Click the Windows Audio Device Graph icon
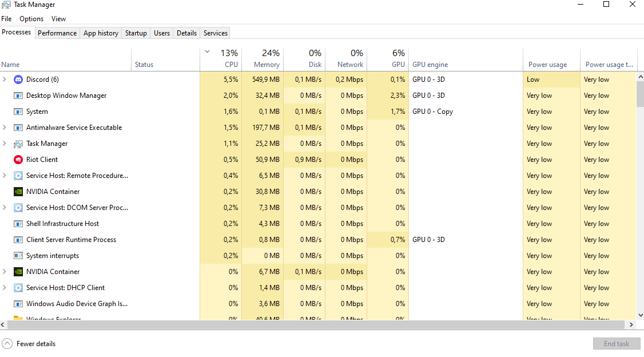Image resolution: width=644 pixels, height=357 pixels. (x=18, y=304)
